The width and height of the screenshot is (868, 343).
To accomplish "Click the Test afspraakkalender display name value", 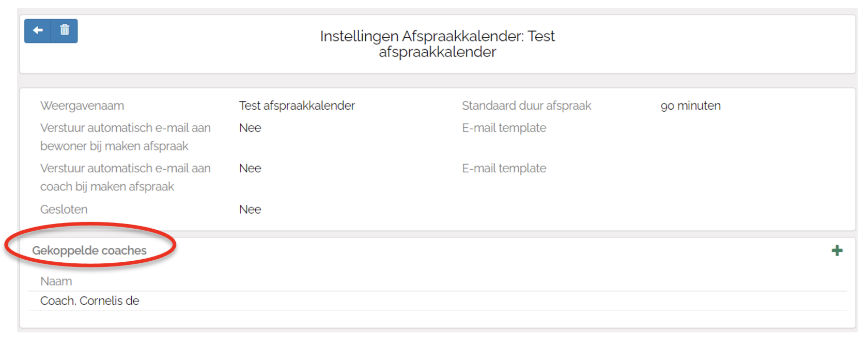I will click(x=297, y=106).
